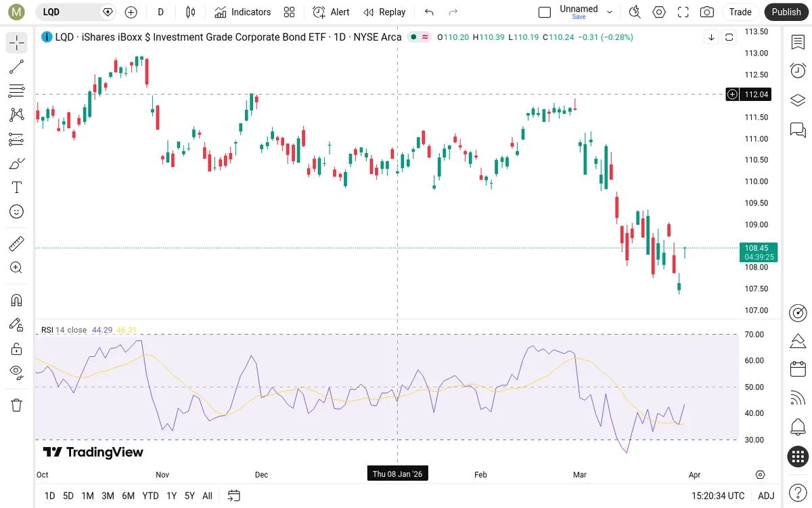Open the watchlist panel
Screen dimensions: 812x508
798,42
